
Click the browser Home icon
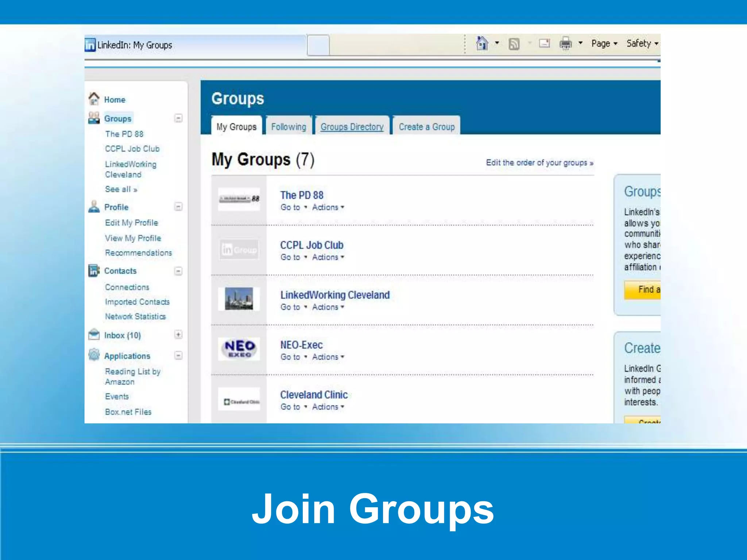point(482,43)
